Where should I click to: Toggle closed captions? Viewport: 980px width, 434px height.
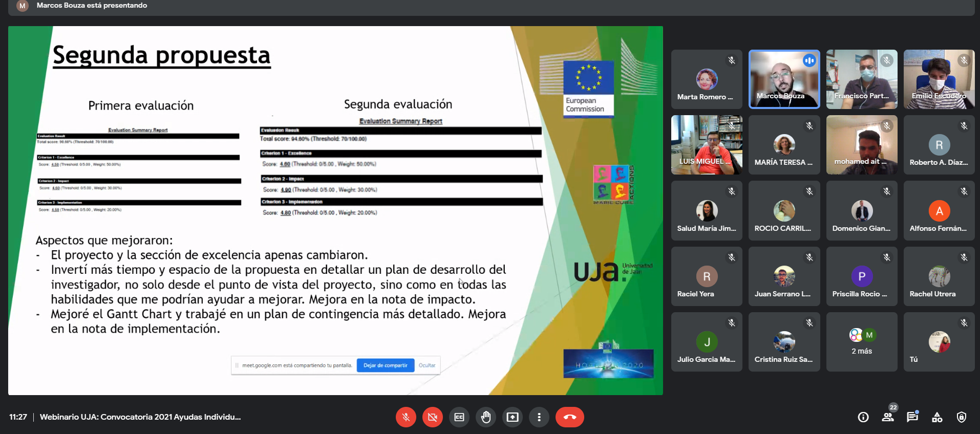click(459, 417)
